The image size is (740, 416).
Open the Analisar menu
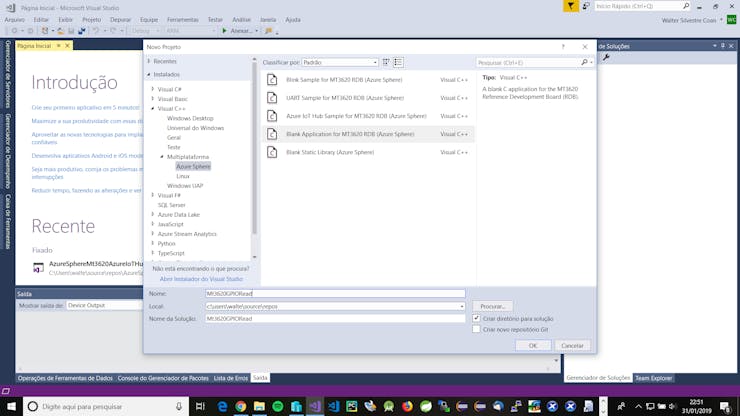[241, 20]
